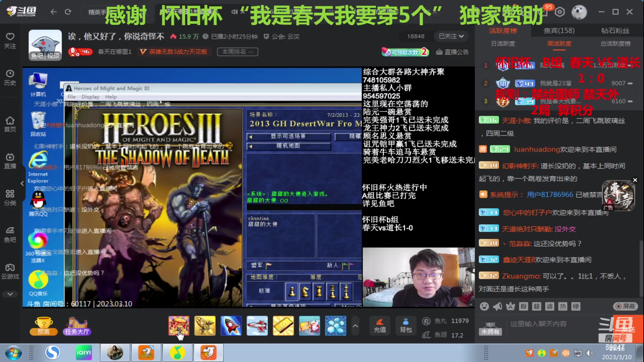Open the 鱼吧 forum sidebar item
The image size is (644, 362).
click(10, 235)
